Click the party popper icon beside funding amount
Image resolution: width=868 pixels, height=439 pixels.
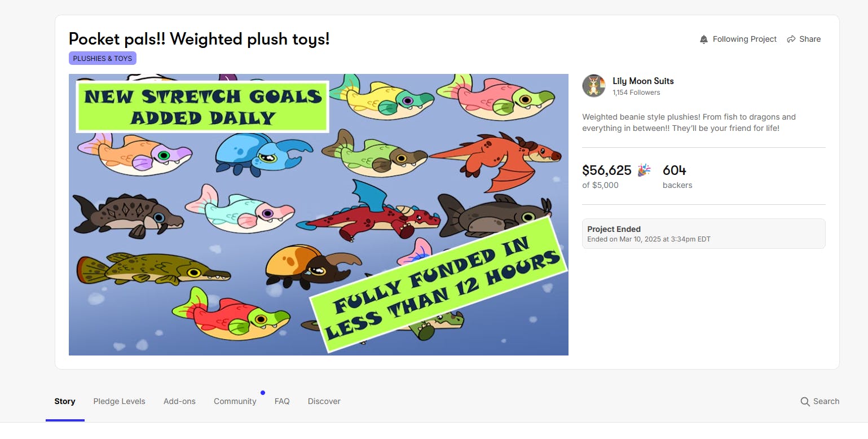coord(644,170)
